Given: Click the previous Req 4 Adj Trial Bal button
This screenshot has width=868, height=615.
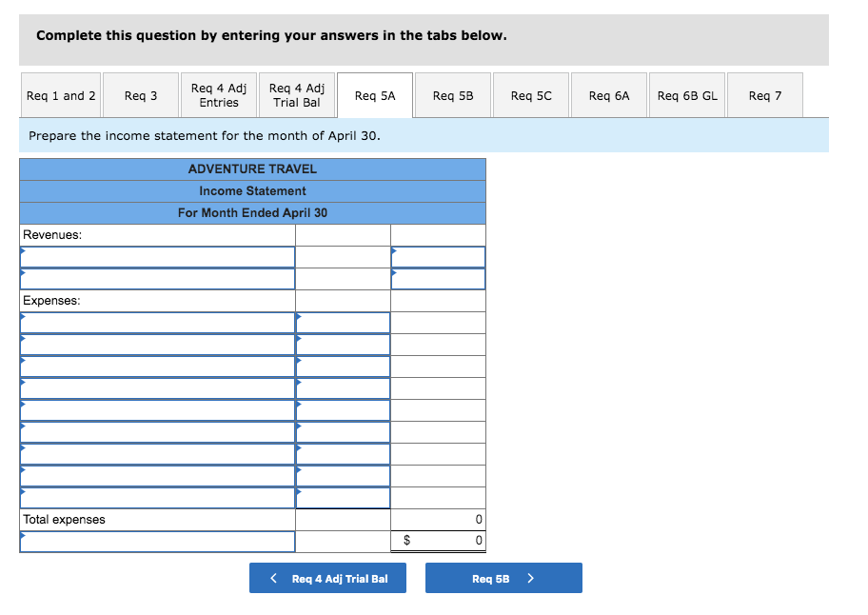Looking at the screenshot, I should (327, 578).
